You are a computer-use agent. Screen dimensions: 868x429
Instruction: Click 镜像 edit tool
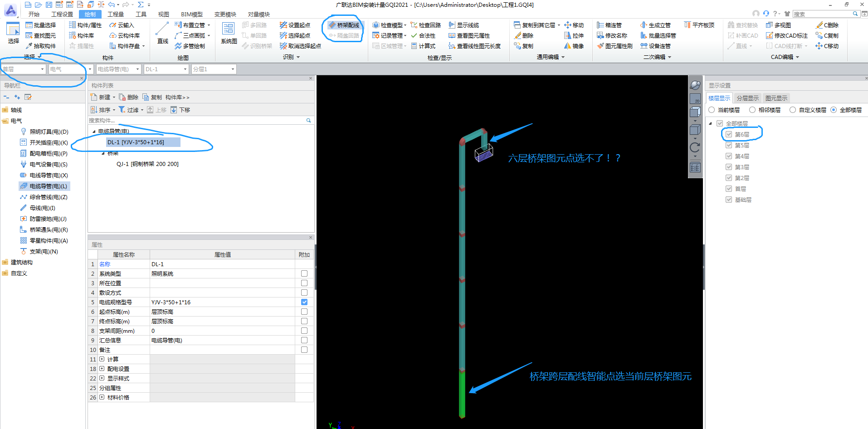click(574, 46)
